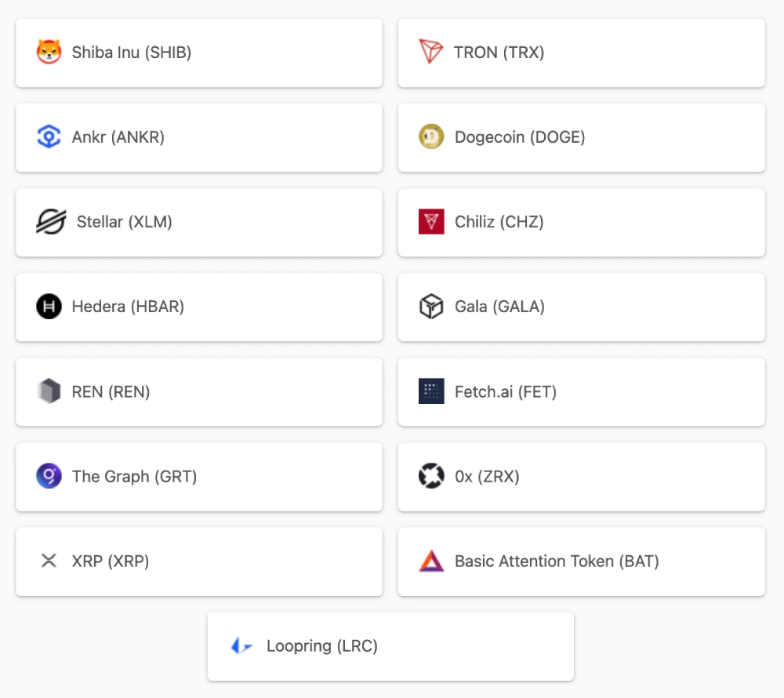Image resolution: width=784 pixels, height=698 pixels.
Task: Click the 0x circular logo icon
Action: coord(431,475)
